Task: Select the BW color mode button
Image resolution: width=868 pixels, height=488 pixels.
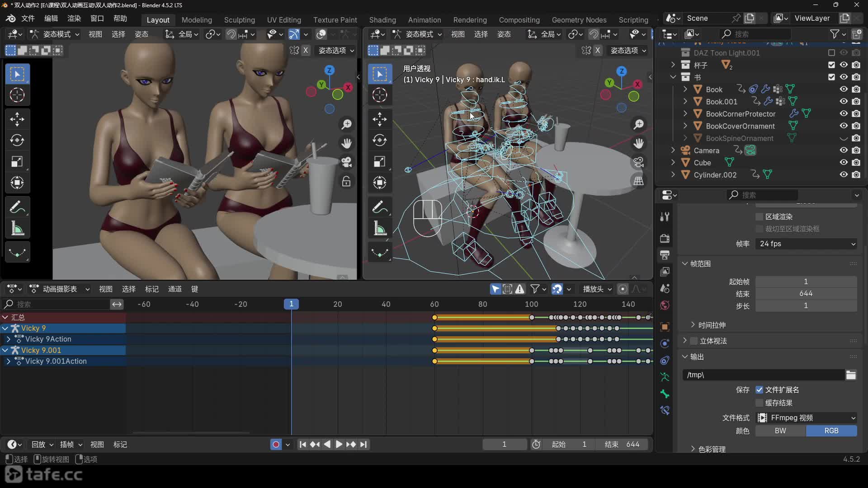Action: (x=780, y=431)
